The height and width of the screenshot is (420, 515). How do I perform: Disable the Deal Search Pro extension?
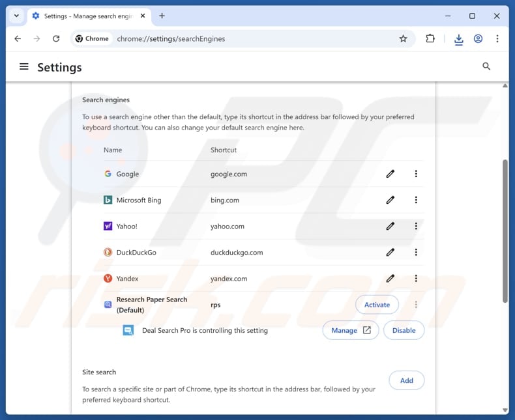coord(404,330)
